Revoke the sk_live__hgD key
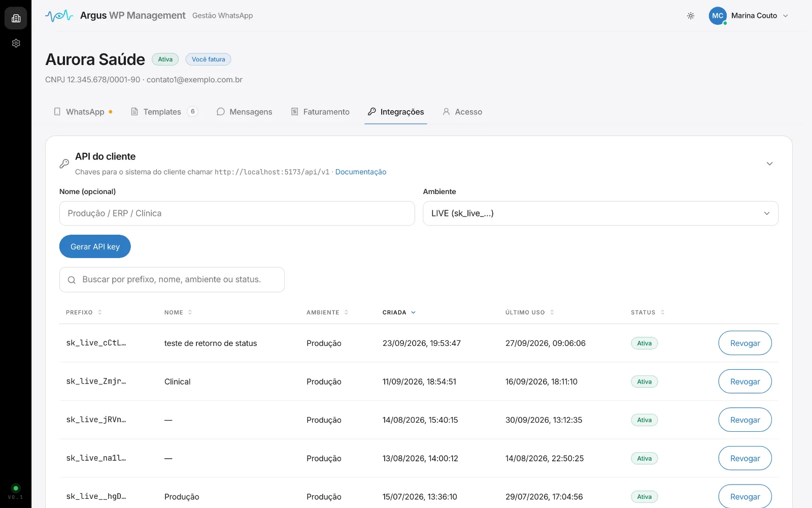812x508 pixels. (745, 496)
